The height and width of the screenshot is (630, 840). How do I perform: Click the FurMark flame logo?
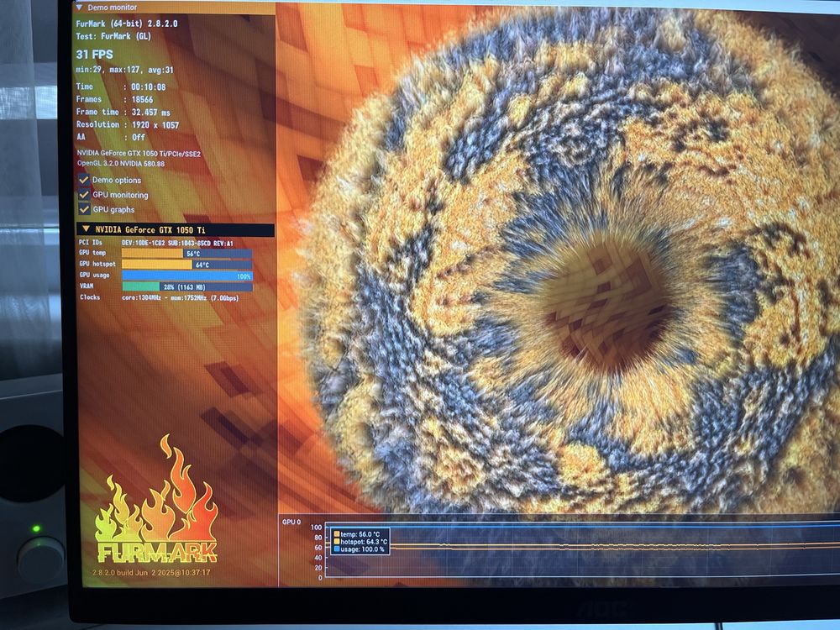[157, 501]
